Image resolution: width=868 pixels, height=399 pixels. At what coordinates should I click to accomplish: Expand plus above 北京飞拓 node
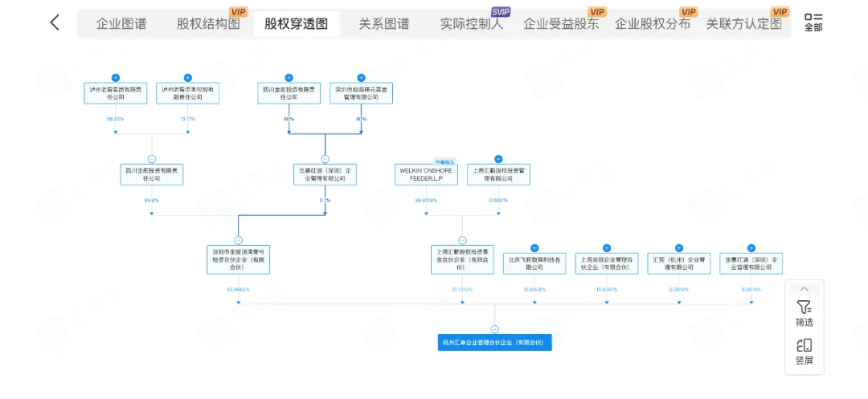point(534,248)
